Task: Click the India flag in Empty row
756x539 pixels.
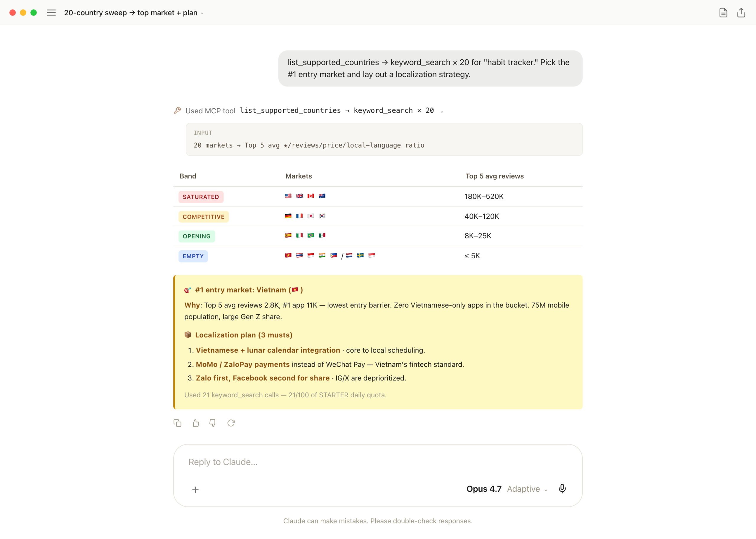Action: point(322,255)
